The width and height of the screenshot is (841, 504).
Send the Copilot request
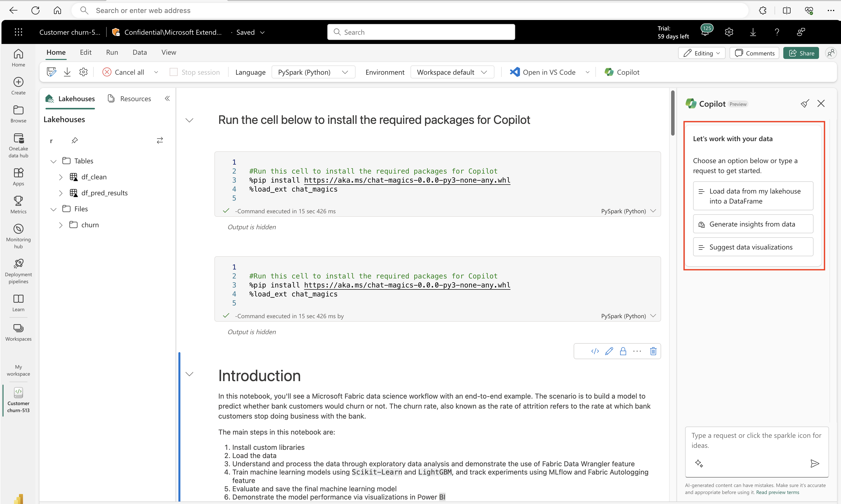[815, 464]
